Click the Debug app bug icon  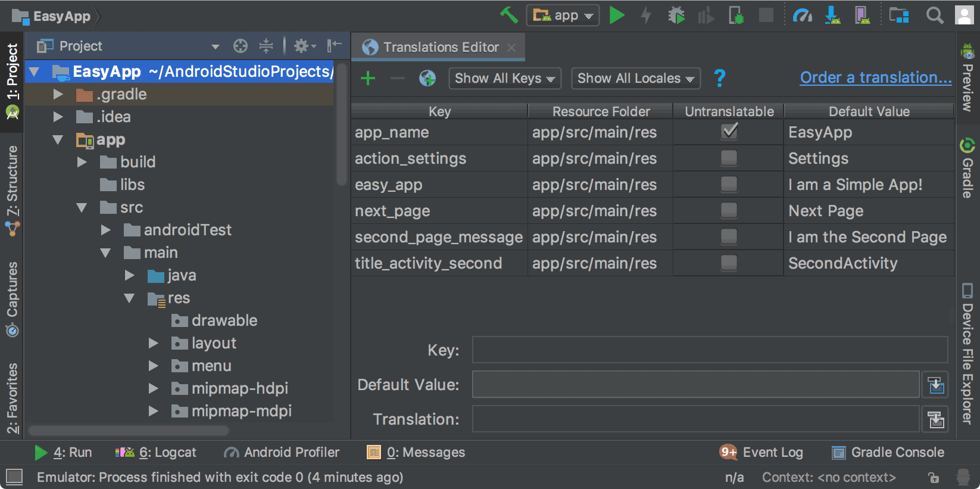tap(676, 15)
